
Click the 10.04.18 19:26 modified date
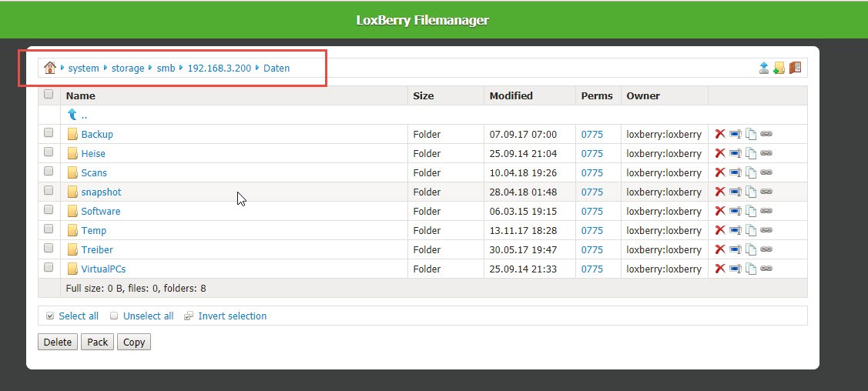tap(523, 173)
